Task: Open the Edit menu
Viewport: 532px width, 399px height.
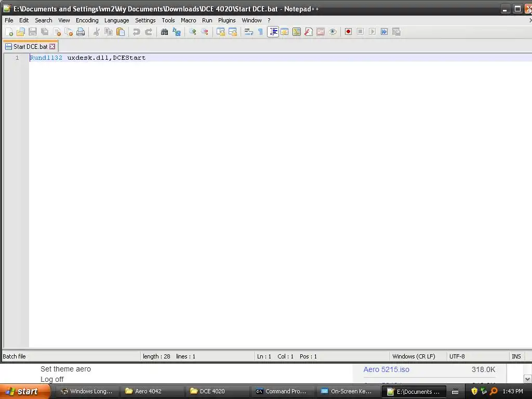Action: click(24, 20)
